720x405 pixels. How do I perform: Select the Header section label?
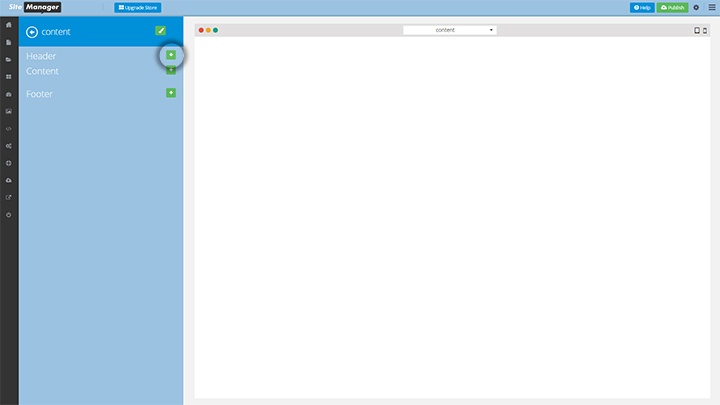[41, 56]
